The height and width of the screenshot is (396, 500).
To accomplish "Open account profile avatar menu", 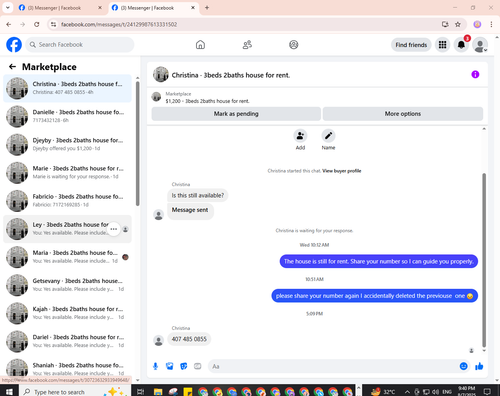I will pos(480,45).
